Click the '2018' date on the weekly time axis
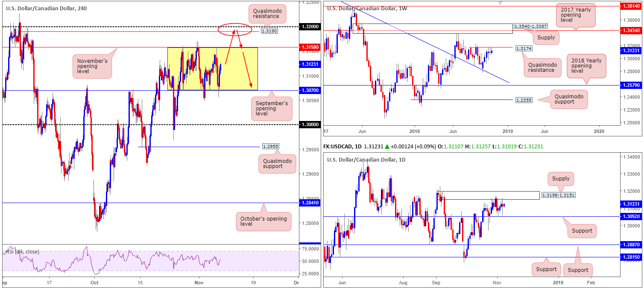Viewport: 644px width, 289px height. point(416,130)
